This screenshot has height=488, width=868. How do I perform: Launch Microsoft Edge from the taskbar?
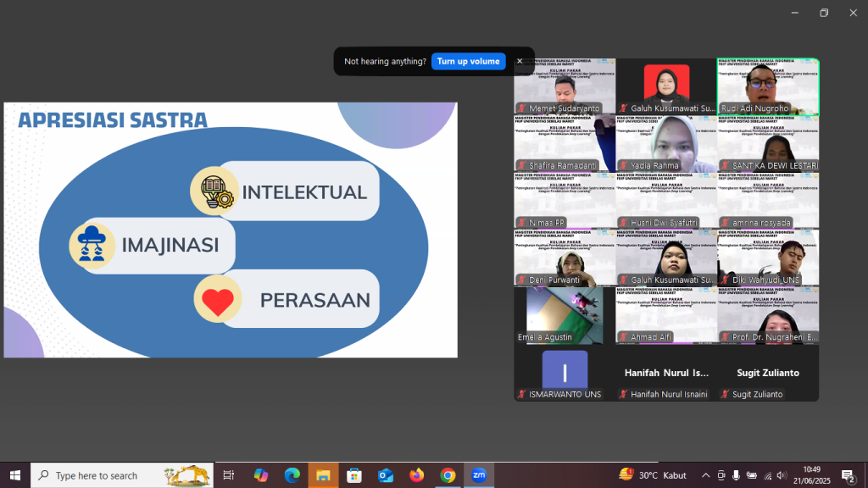(292, 475)
